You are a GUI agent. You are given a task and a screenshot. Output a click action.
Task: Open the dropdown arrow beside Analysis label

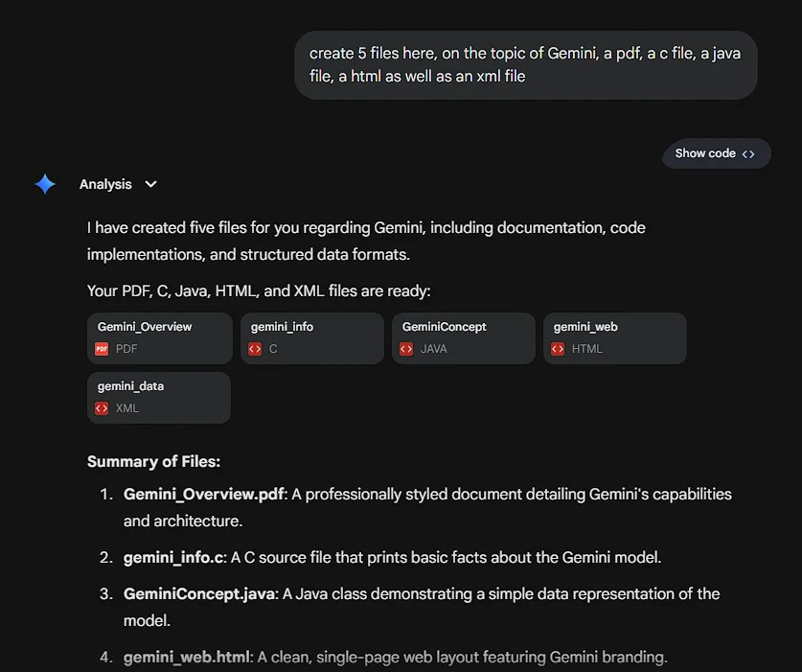(x=150, y=184)
